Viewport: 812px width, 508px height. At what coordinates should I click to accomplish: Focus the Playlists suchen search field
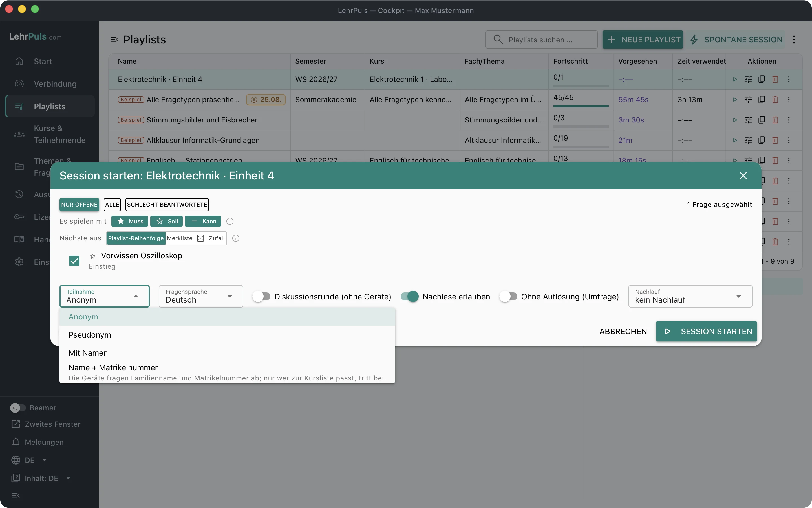coord(541,40)
